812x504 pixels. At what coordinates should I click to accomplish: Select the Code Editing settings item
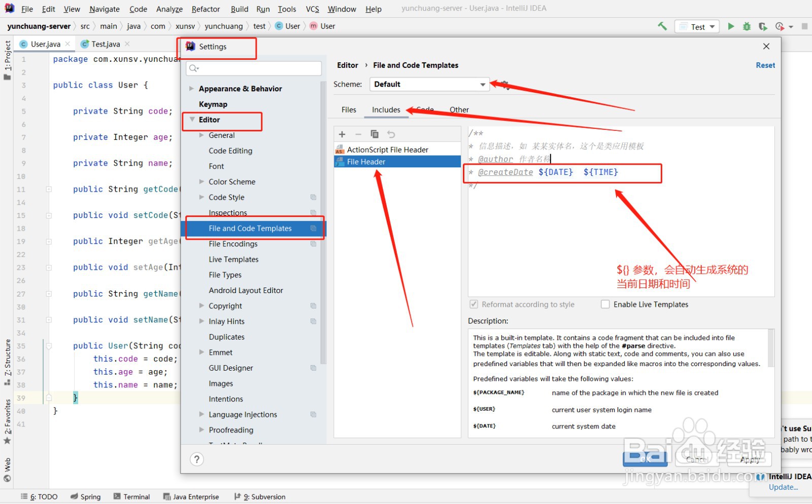click(230, 151)
